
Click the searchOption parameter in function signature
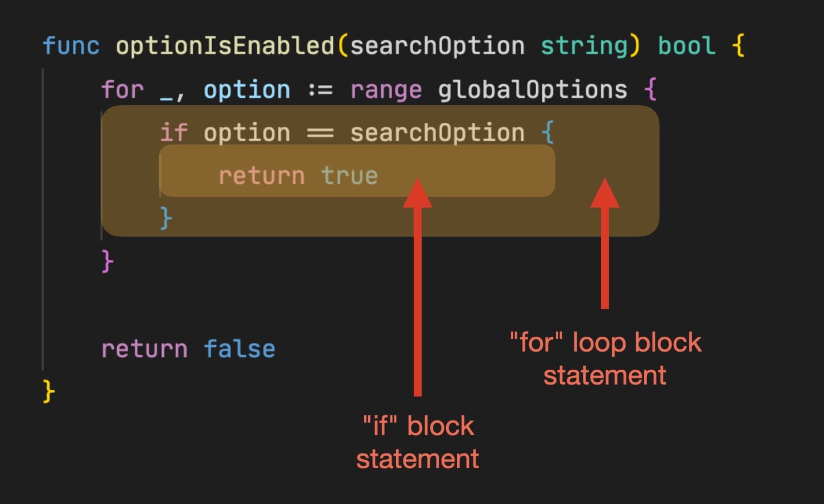(437, 46)
